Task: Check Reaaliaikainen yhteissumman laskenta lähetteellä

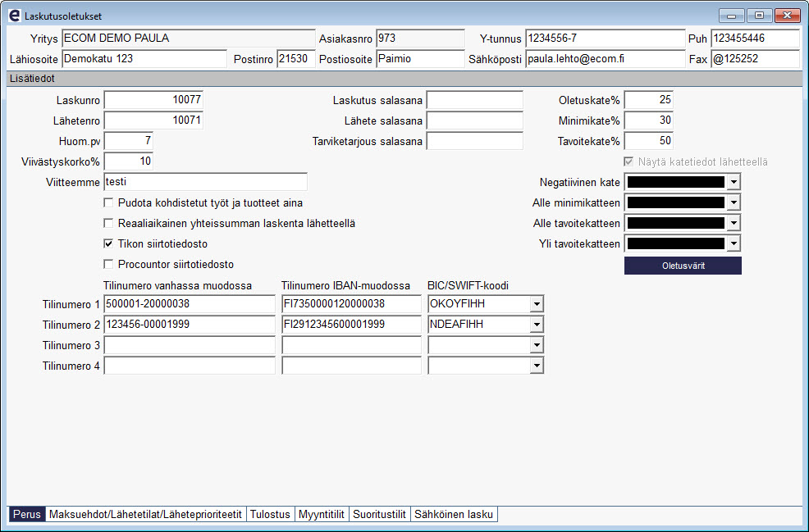Action: click(108, 223)
